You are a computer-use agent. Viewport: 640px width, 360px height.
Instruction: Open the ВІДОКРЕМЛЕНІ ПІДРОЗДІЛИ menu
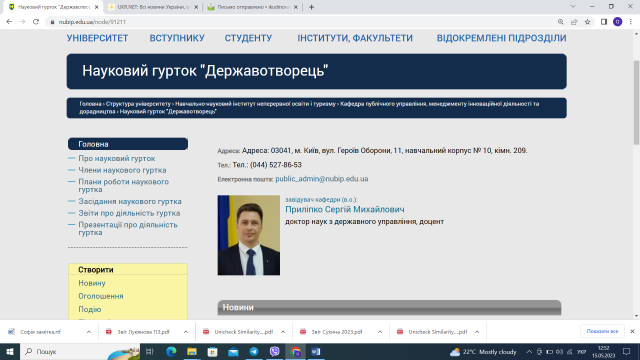501,38
